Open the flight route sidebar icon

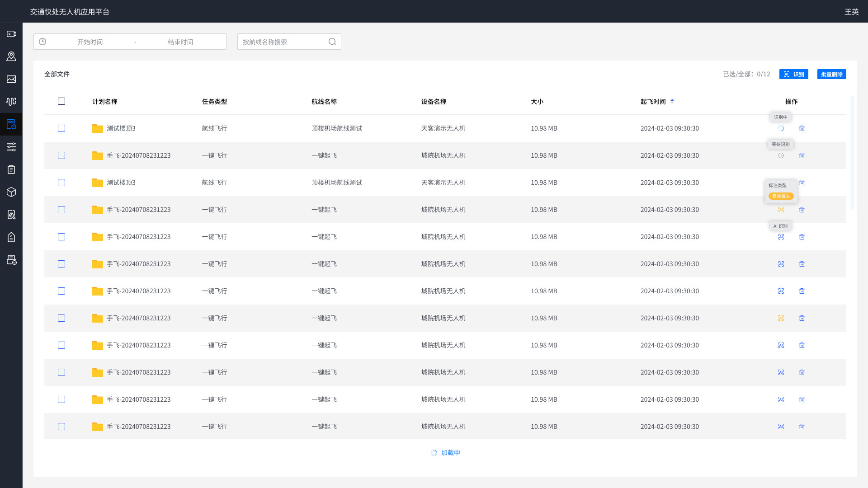tap(11, 102)
